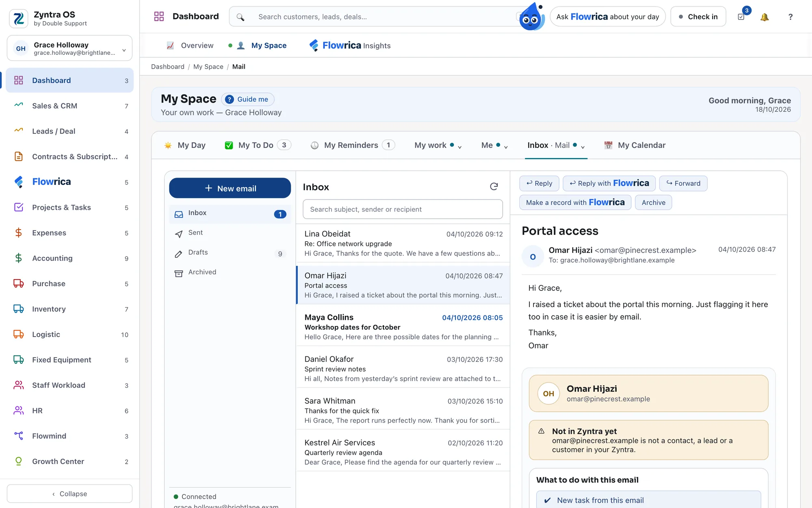Click My Space breadcrumb link
This screenshot has height=508, width=812.
[x=208, y=67]
